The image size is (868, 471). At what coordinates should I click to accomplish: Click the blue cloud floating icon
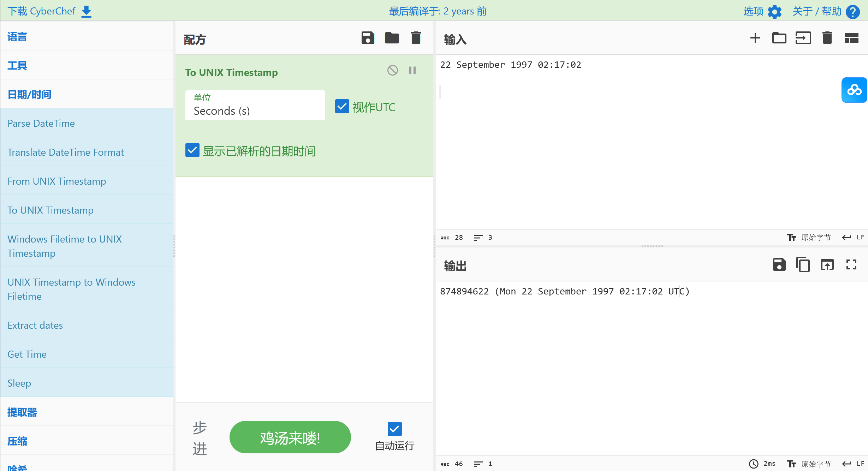[855, 90]
